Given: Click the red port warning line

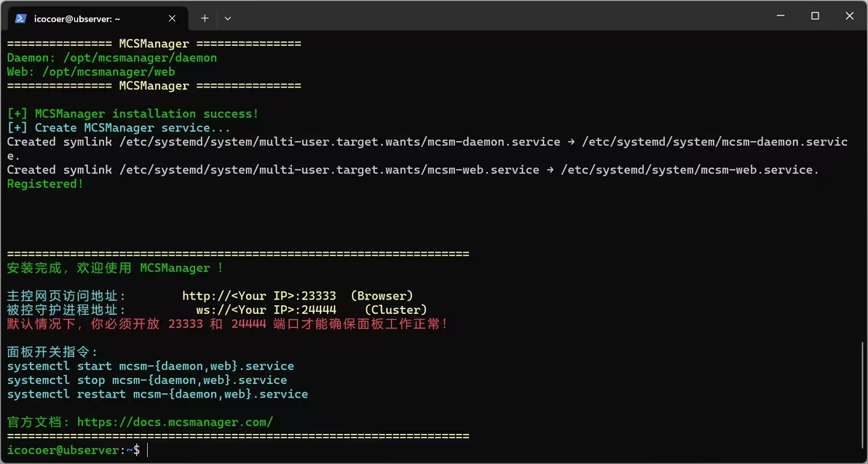Looking at the screenshot, I should point(227,323).
